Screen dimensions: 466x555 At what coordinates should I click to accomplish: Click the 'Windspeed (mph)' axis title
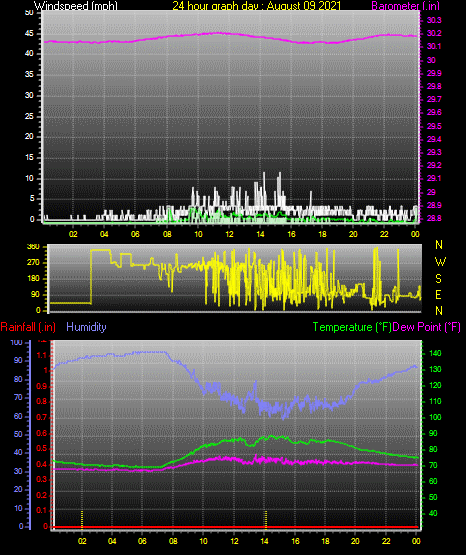coord(75,5)
